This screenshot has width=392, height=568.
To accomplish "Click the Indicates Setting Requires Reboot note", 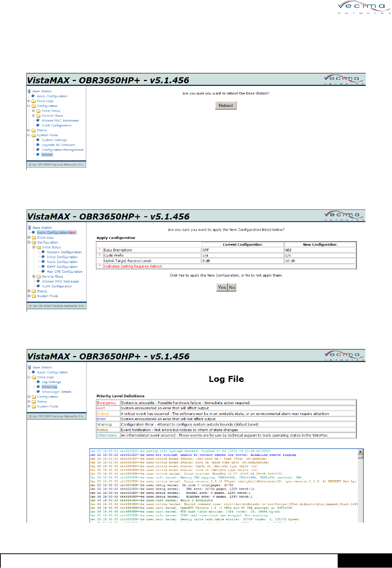I will coord(133,266).
